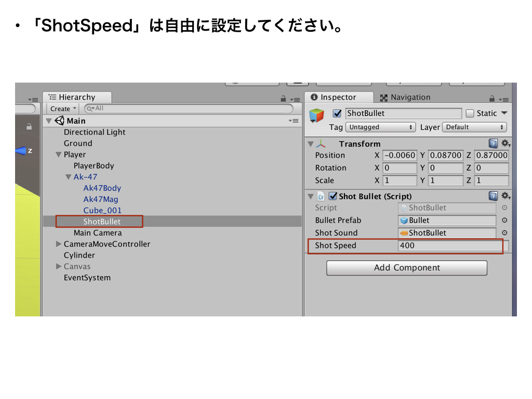Open the Static dropdown arrow
532x399 pixels.
[x=504, y=113]
